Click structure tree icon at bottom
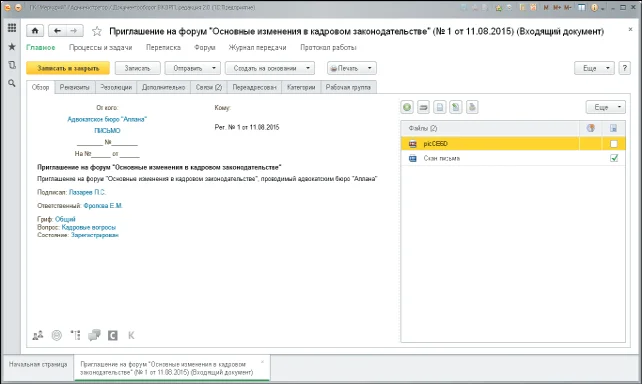642x384 pixels. 75,335
